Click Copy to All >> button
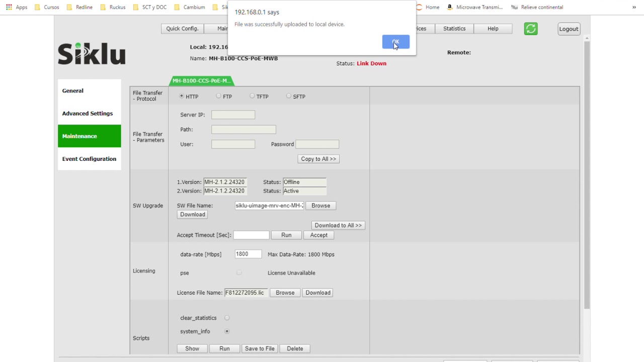Screen dimensions: 644x362 click(318, 159)
